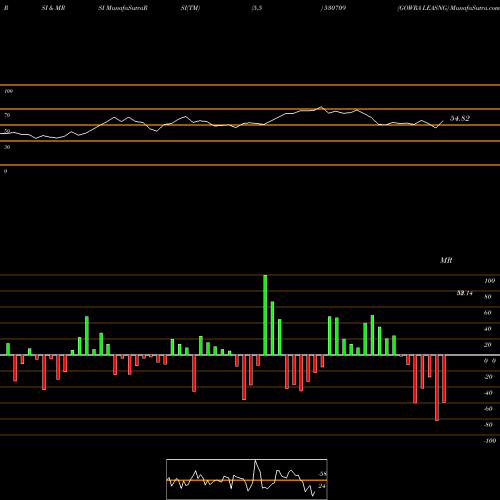Click the 24 label in the mini chart

[322, 486]
